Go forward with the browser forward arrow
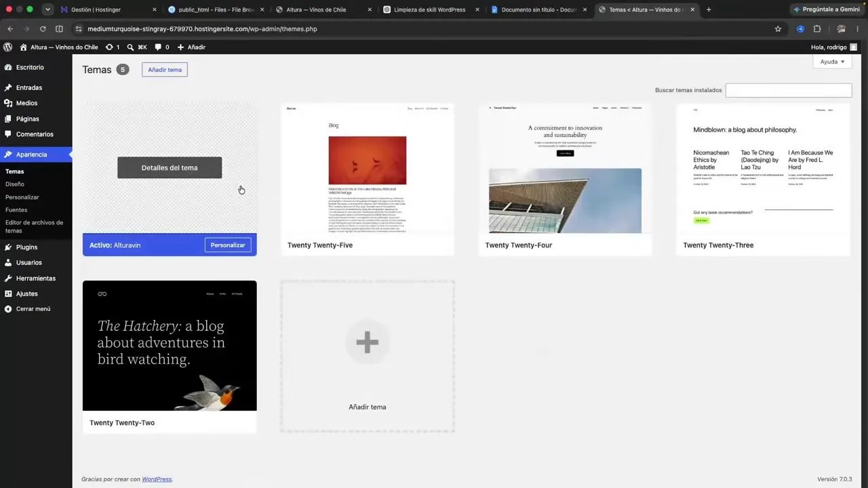This screenshot has width=868, height=488. [x=26, y=29]
